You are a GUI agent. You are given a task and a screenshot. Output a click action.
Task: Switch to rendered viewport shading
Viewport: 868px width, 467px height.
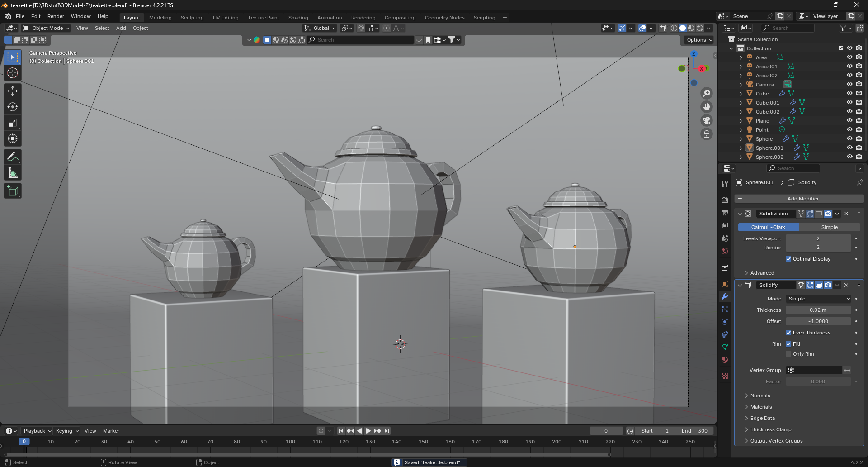[x=700, y=28]
